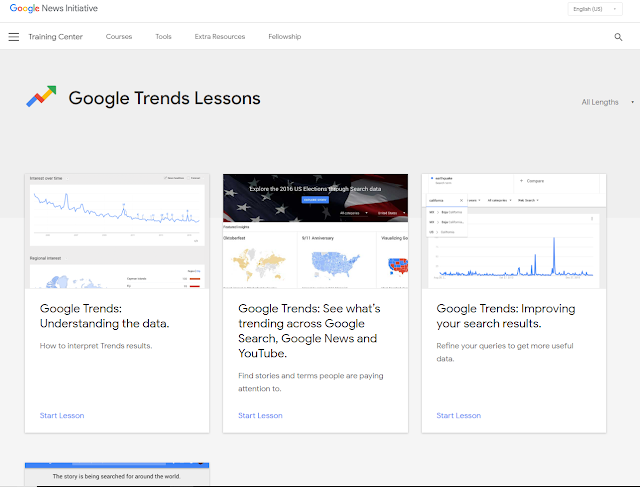Go to the Courses menu

click(119, 36)
